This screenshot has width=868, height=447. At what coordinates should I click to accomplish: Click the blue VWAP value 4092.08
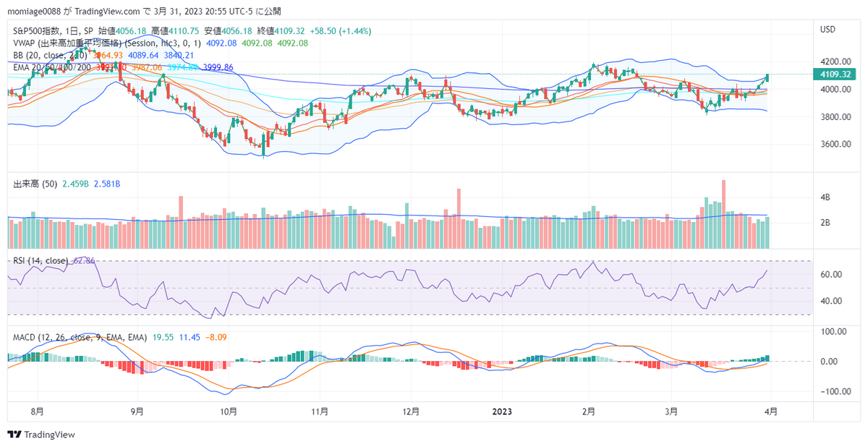pos(221,43)
